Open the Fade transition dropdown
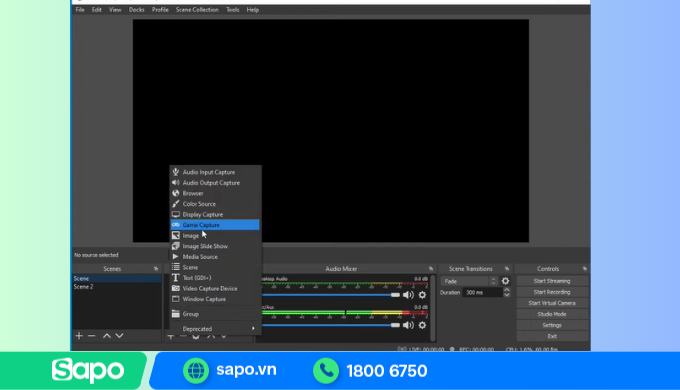Image resolution: width=680 pixels, height=390 pixels. (469, 281)
